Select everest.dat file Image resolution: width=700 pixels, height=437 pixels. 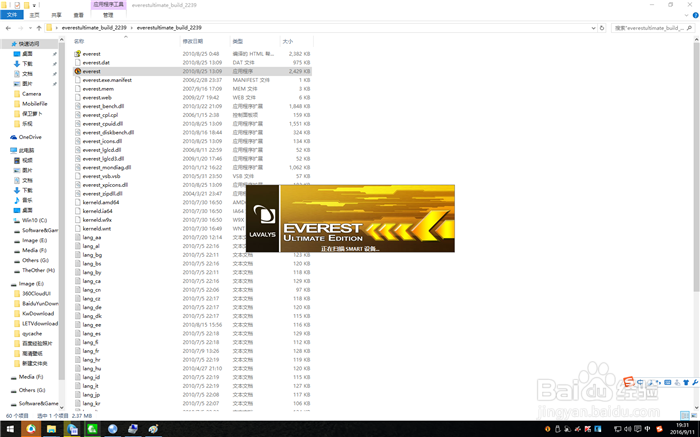click(x=96, y=62)
